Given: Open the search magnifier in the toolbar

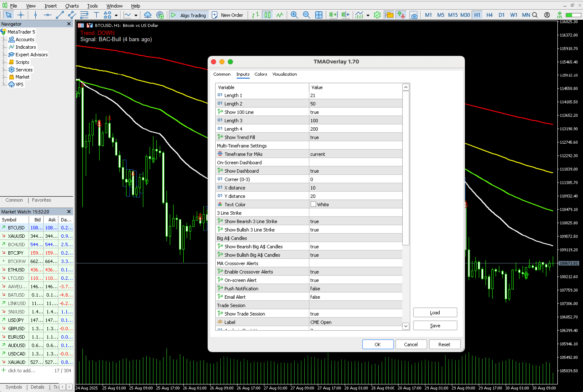Looking at the screenshot, I should (535, 15).
